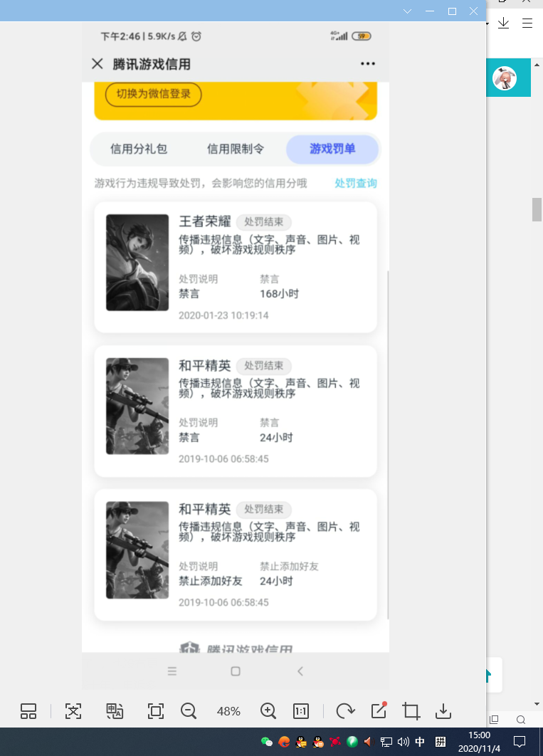Show image at 1:1 original size
Screen dimensions: 543x756
click(300, 711)
